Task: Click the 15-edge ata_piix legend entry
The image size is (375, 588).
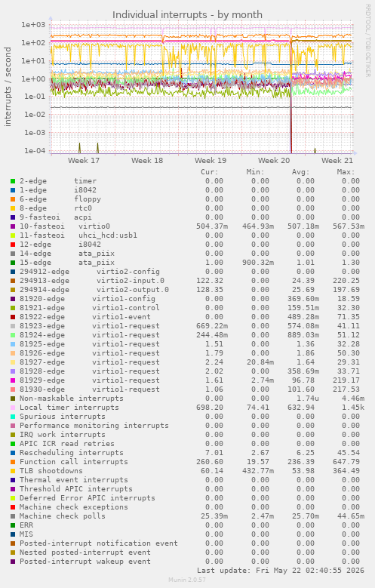Action: [67, 263]
